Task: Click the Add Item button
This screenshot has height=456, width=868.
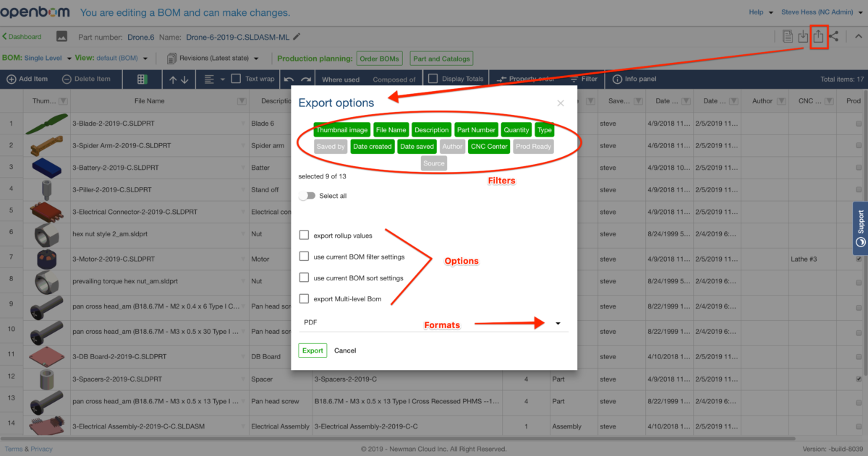Action: [x=27, y=79]
